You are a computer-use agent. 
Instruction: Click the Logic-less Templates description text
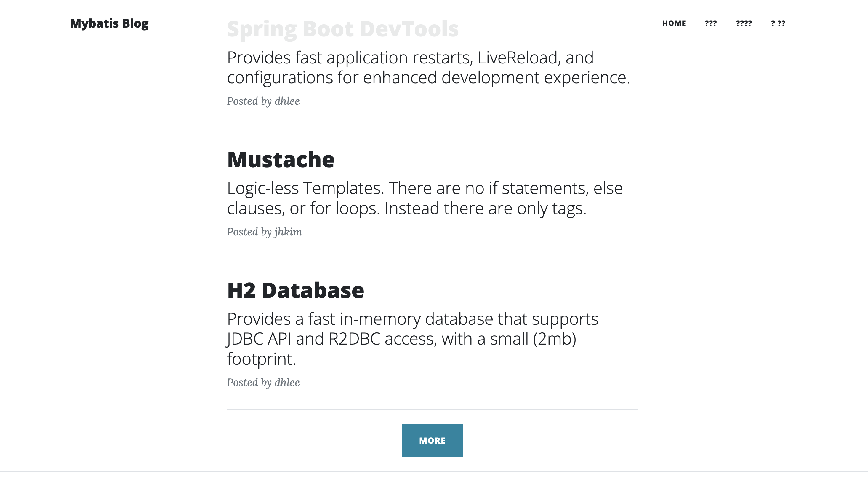coord(425,198)
